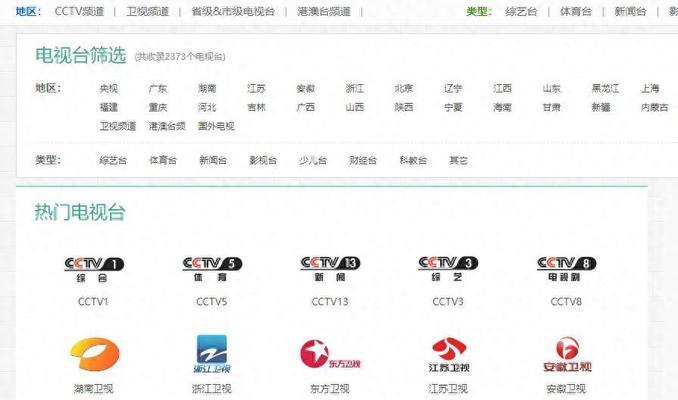Filter region by 新疆
This screenshot has width=678, height=400.
pos(601,107)
